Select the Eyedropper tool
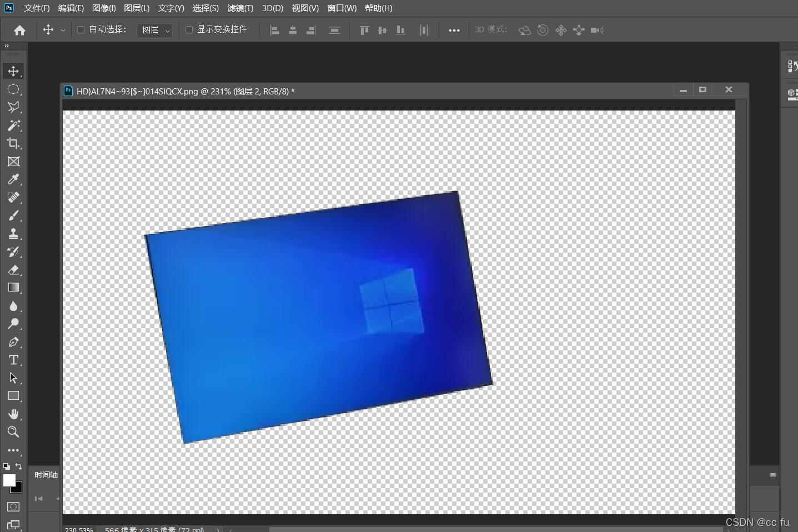This screenshot has height=532, width=798. (x=13, y=179)
